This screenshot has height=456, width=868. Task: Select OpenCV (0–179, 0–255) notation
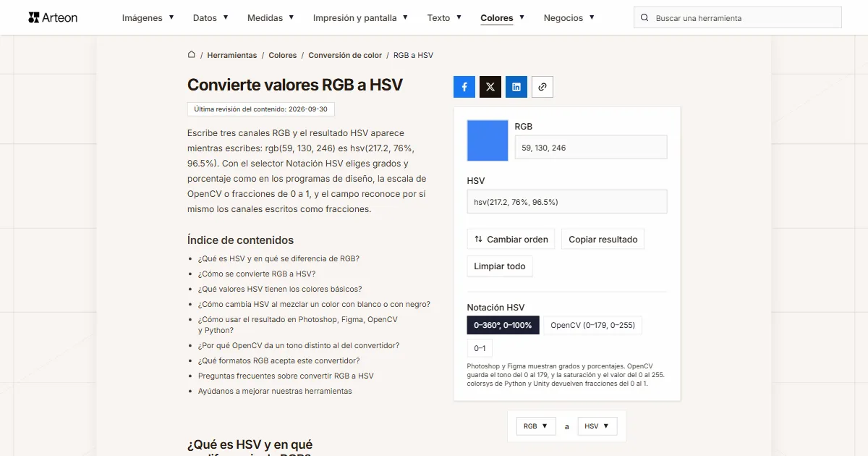592,325
